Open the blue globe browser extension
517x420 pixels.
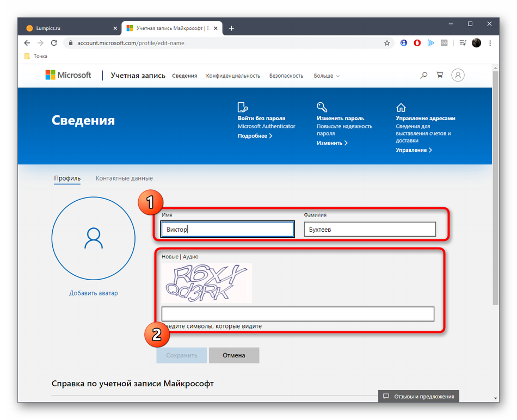click(x=404, y=43)
